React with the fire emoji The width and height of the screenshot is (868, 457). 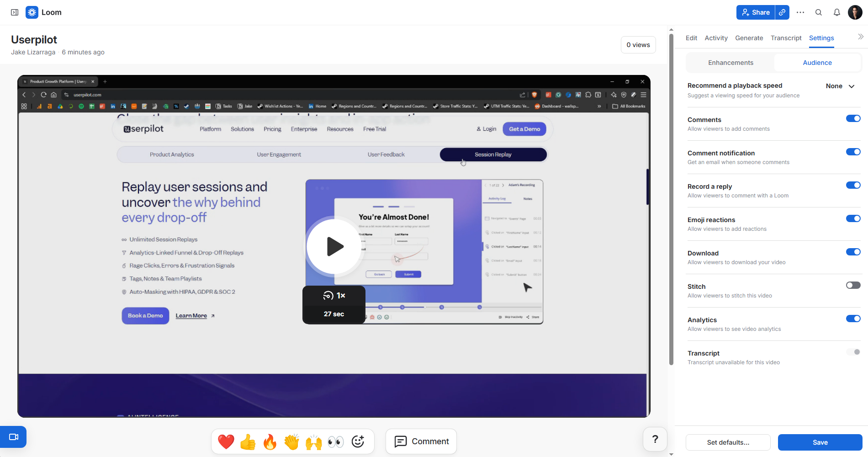pyautogui.click(x=270, y=441)
